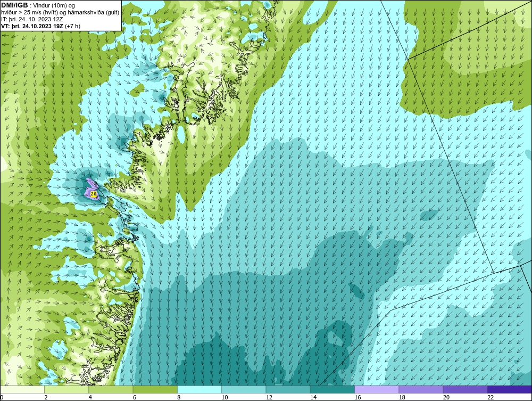Click the 18–20 m/s purple legend band

[x=421, y=389]
